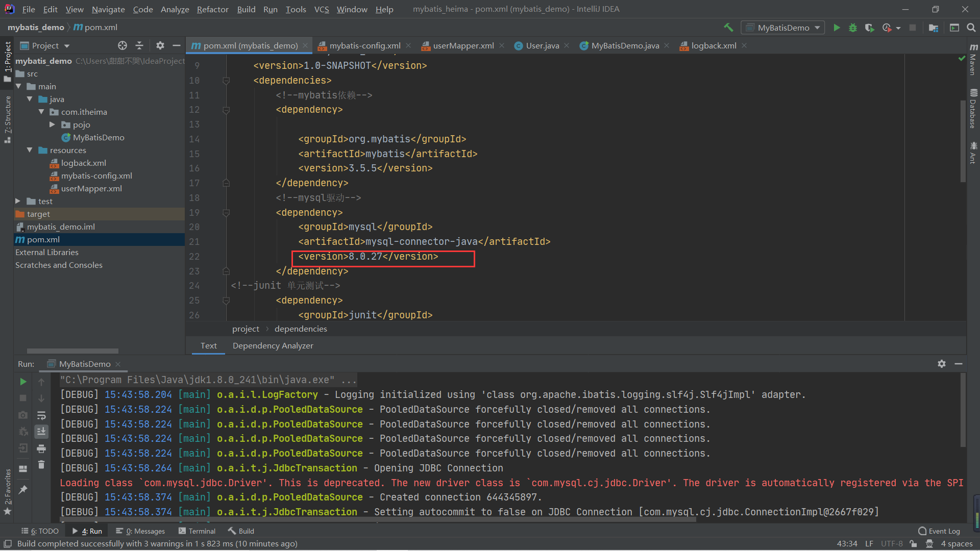This screenshot has height=551, width=980.
Task: Expand the pojo package folder
Action: pyautogui.click(x=52, y=124)
